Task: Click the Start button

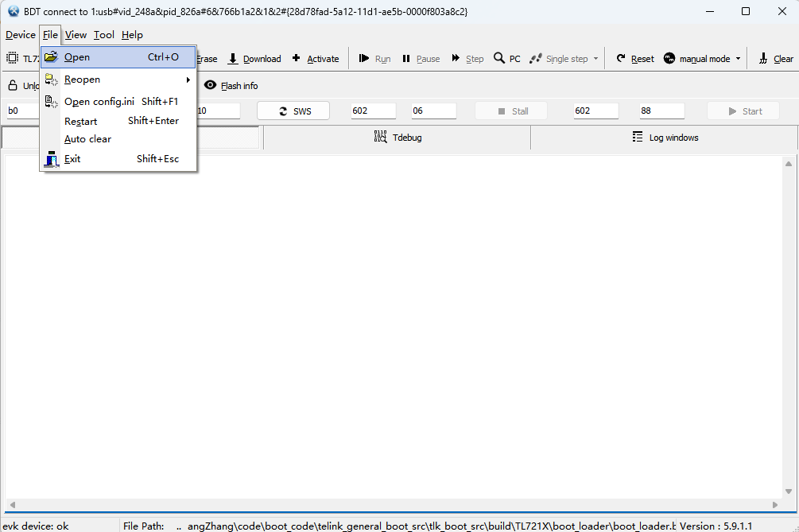Action: click(743, 111)
